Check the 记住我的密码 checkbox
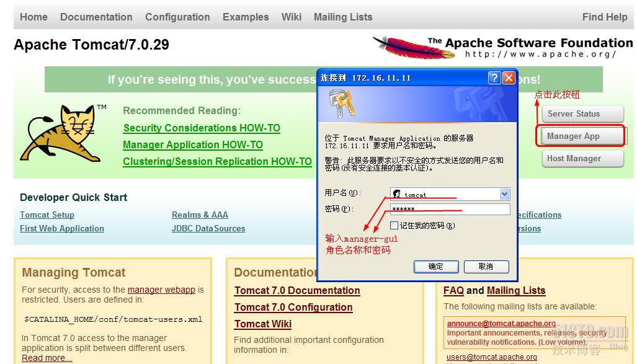Viewport: 637px width, 364px height. click(394, 226)
